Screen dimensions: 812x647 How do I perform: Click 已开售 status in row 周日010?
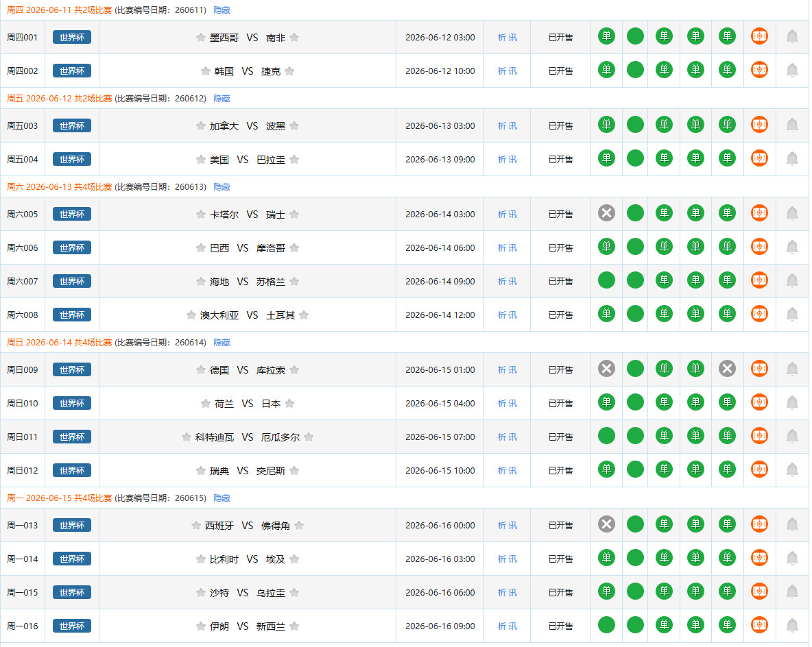(560, 403)
